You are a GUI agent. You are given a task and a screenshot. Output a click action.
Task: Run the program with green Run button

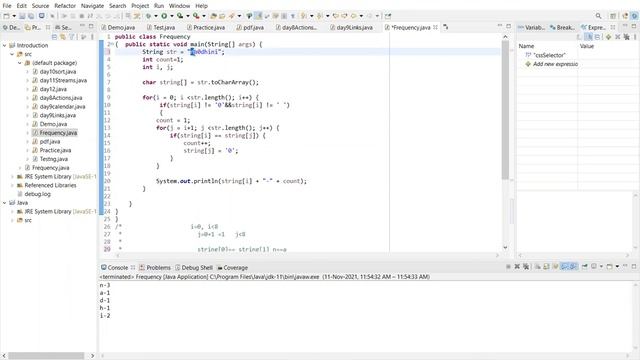point(164,16)
